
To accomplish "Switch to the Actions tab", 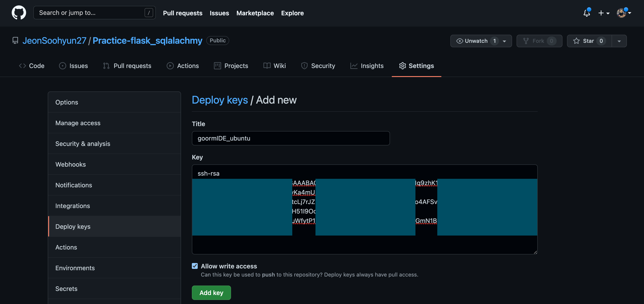I will (x=182, y=66).
